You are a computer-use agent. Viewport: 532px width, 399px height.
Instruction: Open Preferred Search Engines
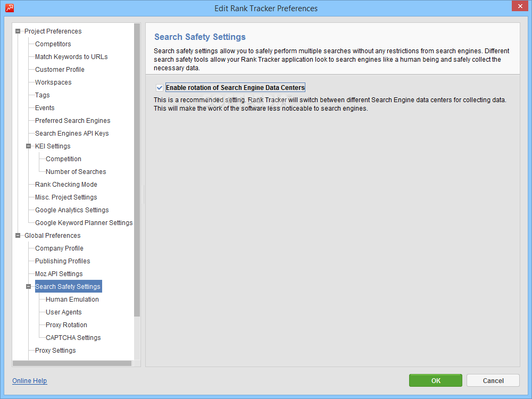point(72,121)
